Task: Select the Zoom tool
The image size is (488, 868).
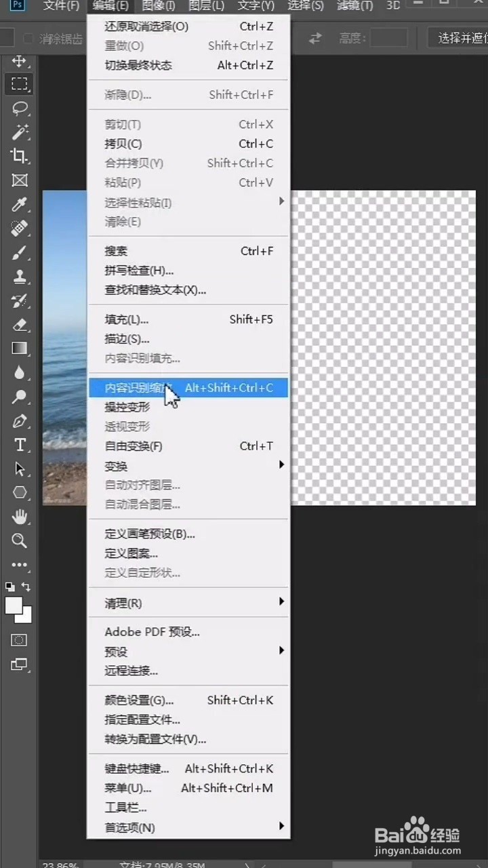Action: 19,540
